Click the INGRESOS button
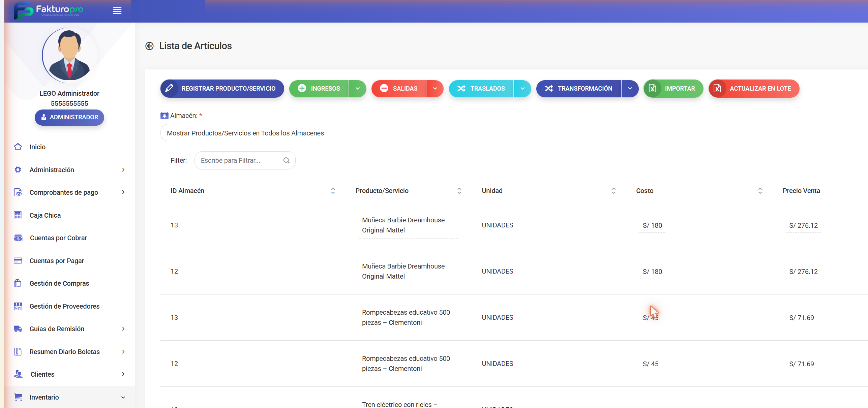 [319, 89]
